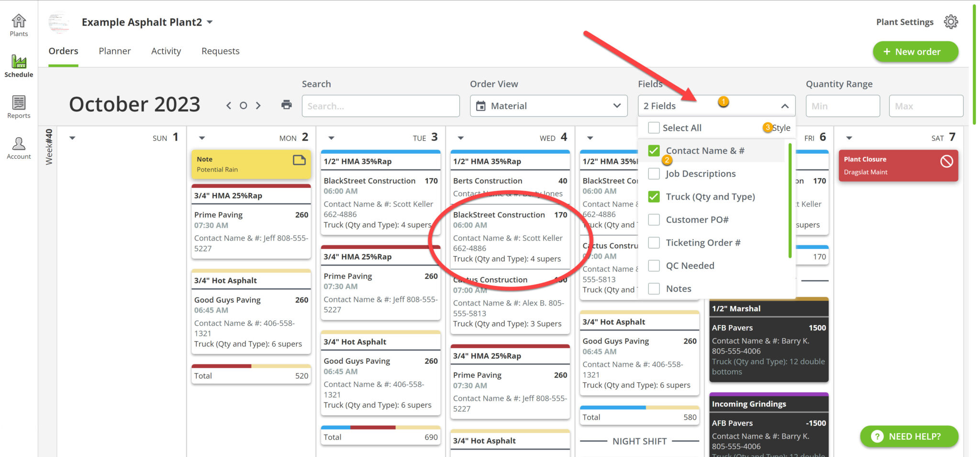Click the today circle between calendar arrows
Image resolution: width=980 pixels, height=457 pixels.
pos(243,105)
